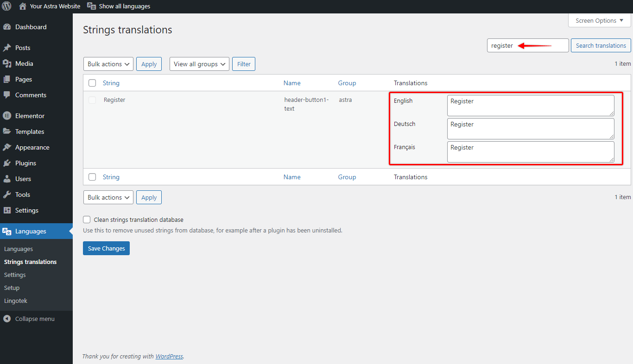The image size is (633, 364).
Task: Open Elementor from its sidebar icon
Action: coord(8,115)
